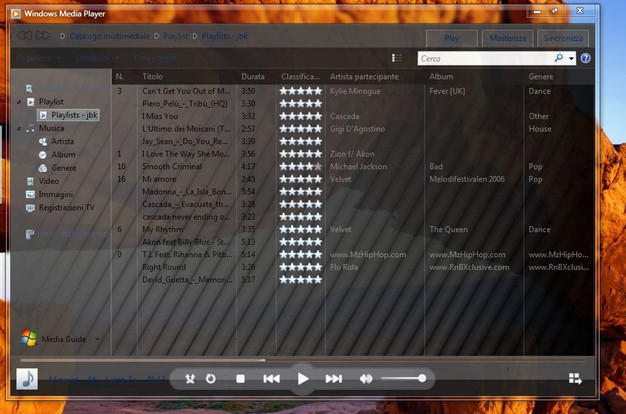The height and width of the screenshot is (414, 626).
Task: Click the Genere sidebar icon
Action: pos(43,168)
